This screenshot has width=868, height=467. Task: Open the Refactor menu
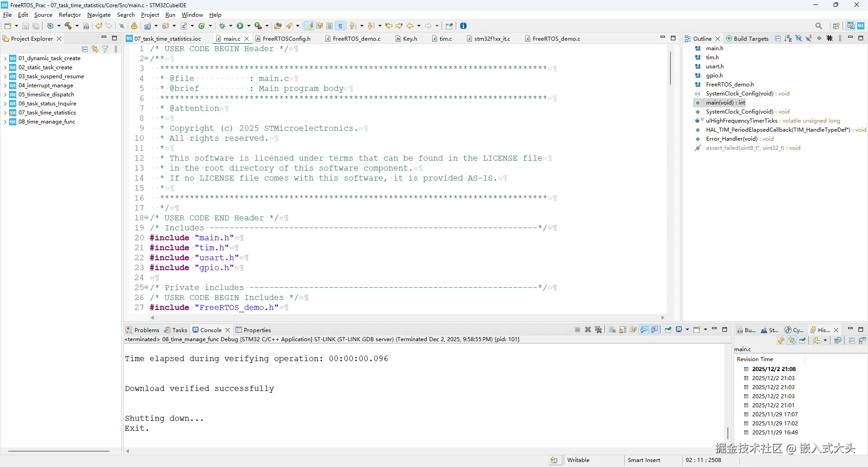[70, 15]
